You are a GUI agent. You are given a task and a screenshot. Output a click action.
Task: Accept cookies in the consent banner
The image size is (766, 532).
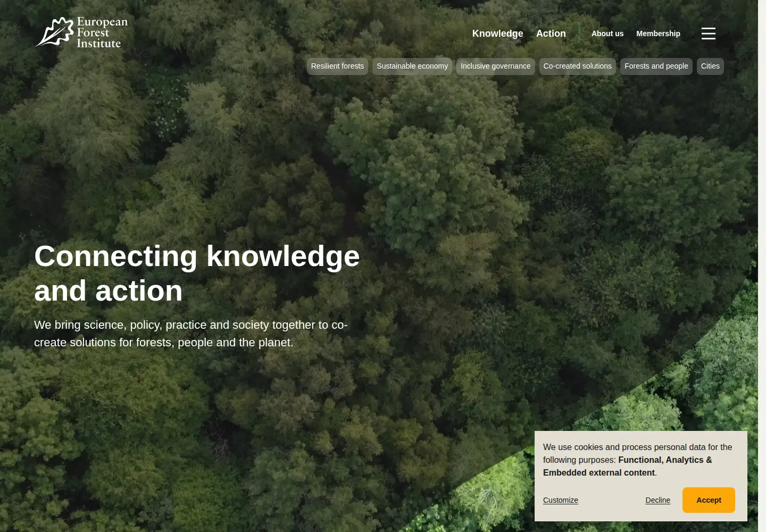(709, 500)
